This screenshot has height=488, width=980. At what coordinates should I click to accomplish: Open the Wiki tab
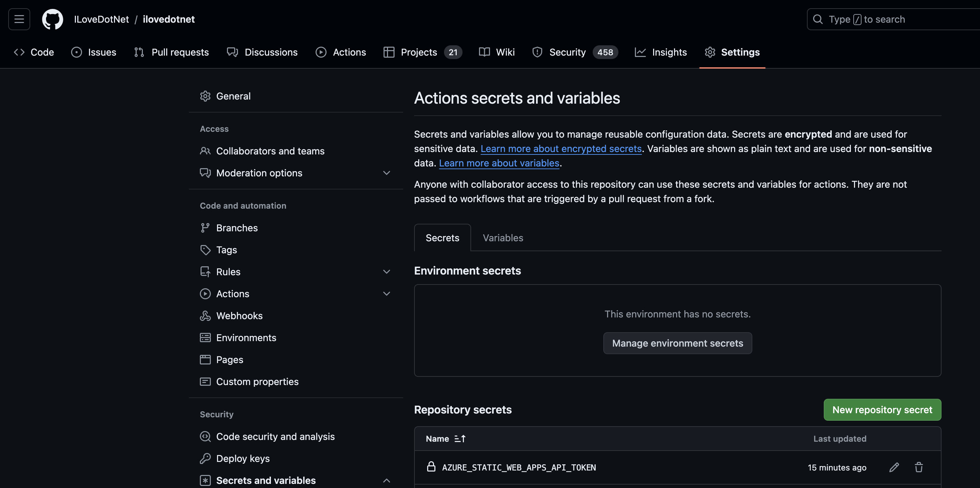497,52
